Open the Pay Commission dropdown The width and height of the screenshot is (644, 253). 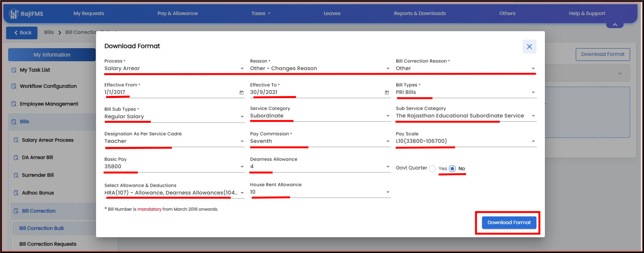320,141
